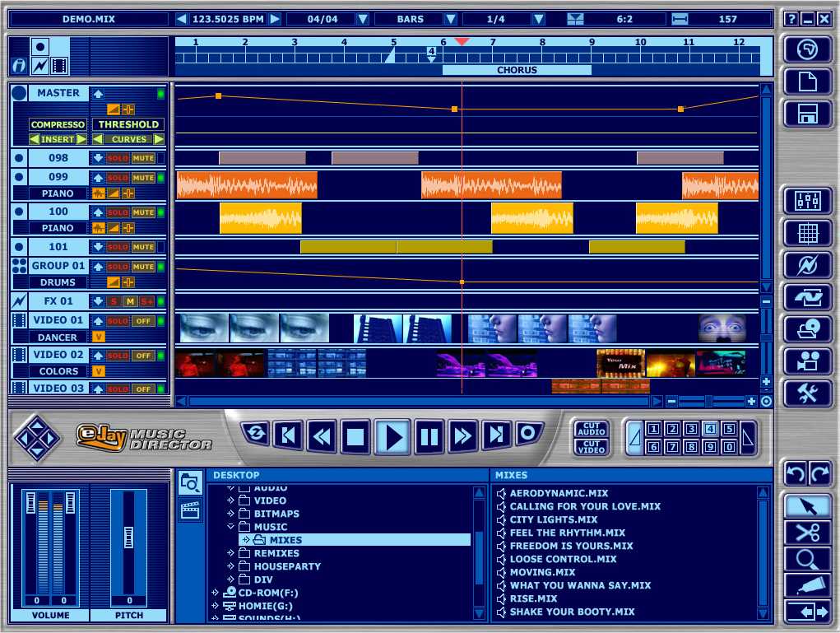
Task: Open the video camera recorder icon
Action: click(807, 361)
